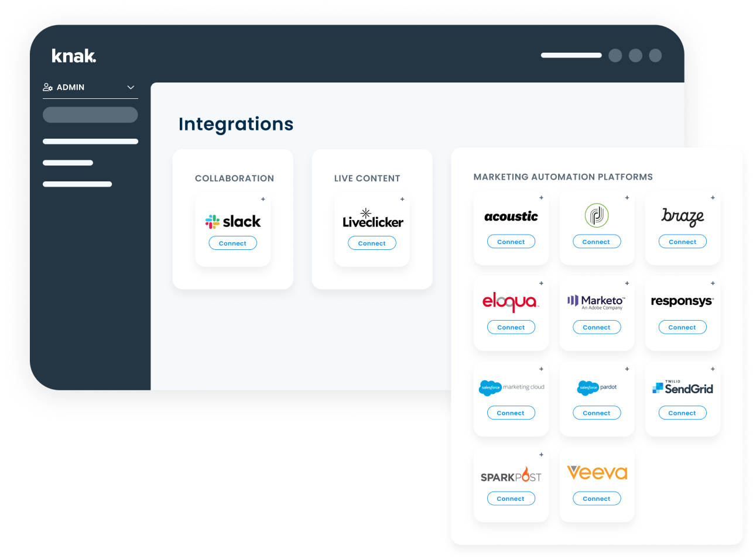
Task: Connect the SendGrid platform
Action: [683, 413]
